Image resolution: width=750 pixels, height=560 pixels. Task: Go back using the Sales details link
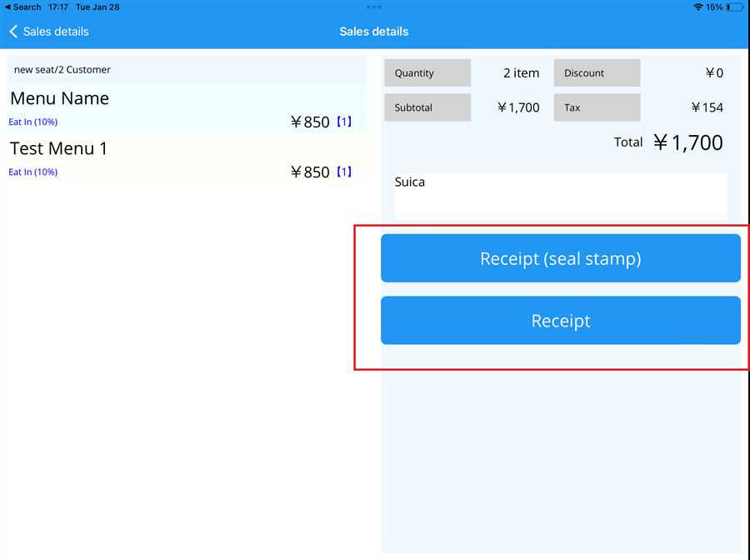point(56,32)
